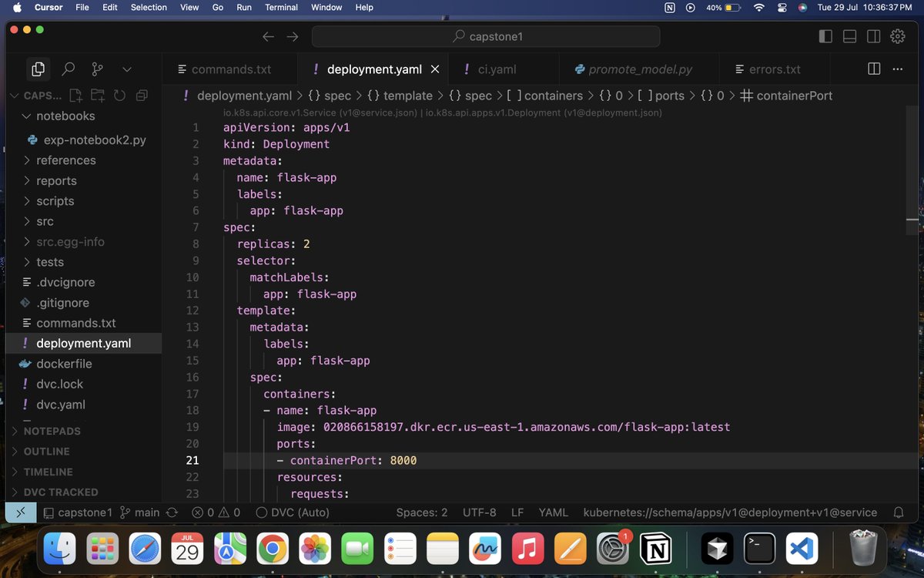The image size is (924, 578).
Task: Click the New Folder icon in explorer
Action: pos(98,96)
